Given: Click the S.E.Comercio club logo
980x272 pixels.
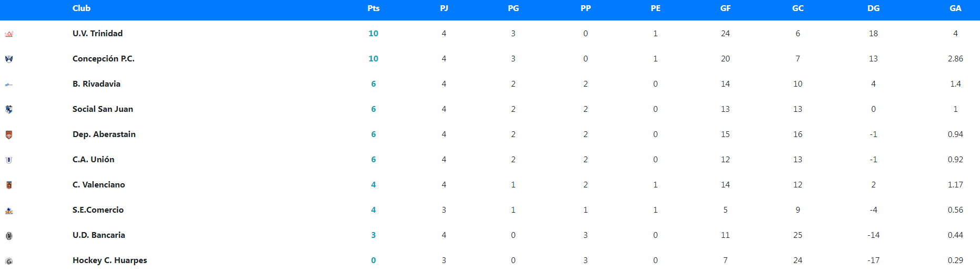Looking at the screenshot, I should point(9,211).
